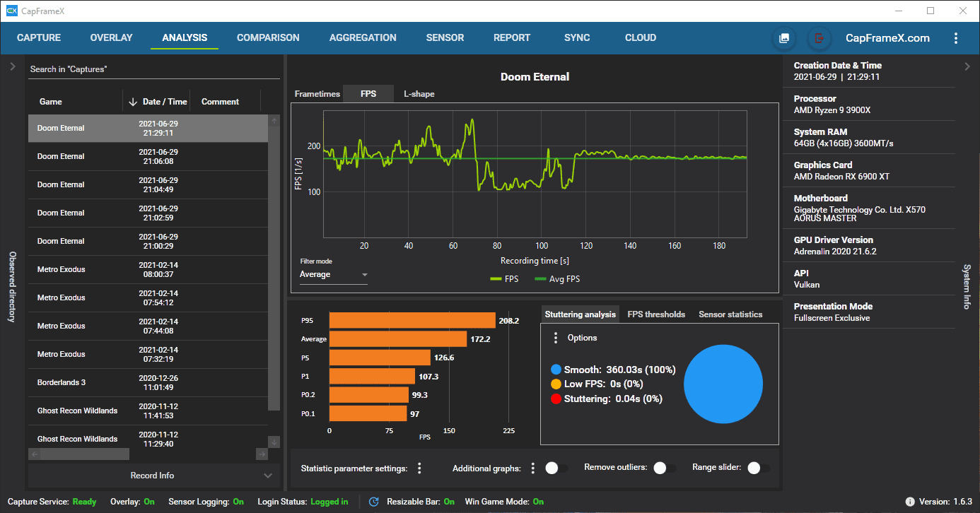Open stuttering analysis Options three-dot menu
980x513 pixels.
(556, 338)
